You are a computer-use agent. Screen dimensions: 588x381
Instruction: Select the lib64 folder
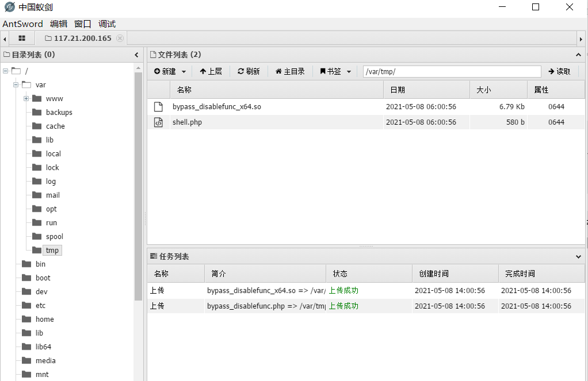(x=43, y=347)
